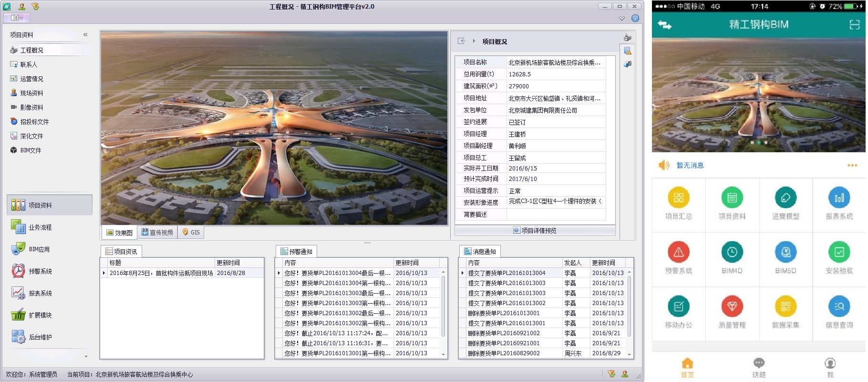This screenshot has width=868, height=382.
Task: Open the panel layout dropdown below title bar
Action: (x=17, y=18)
